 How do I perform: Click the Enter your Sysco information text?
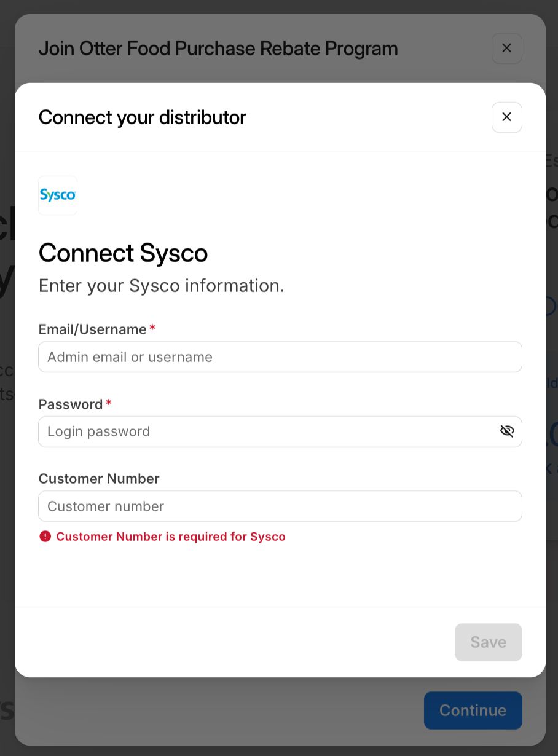pyautogui.click(x=161, y=286)
